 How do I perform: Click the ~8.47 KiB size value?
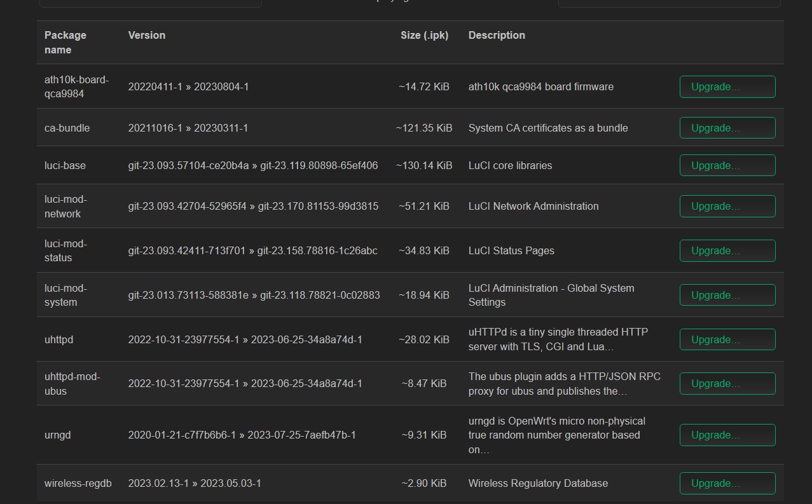(x=424, y=383)
